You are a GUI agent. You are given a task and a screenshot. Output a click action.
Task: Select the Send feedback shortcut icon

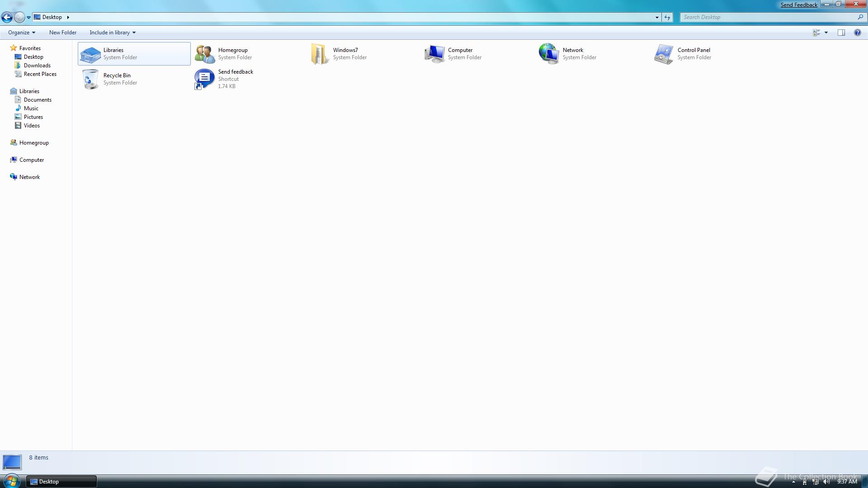204,79
